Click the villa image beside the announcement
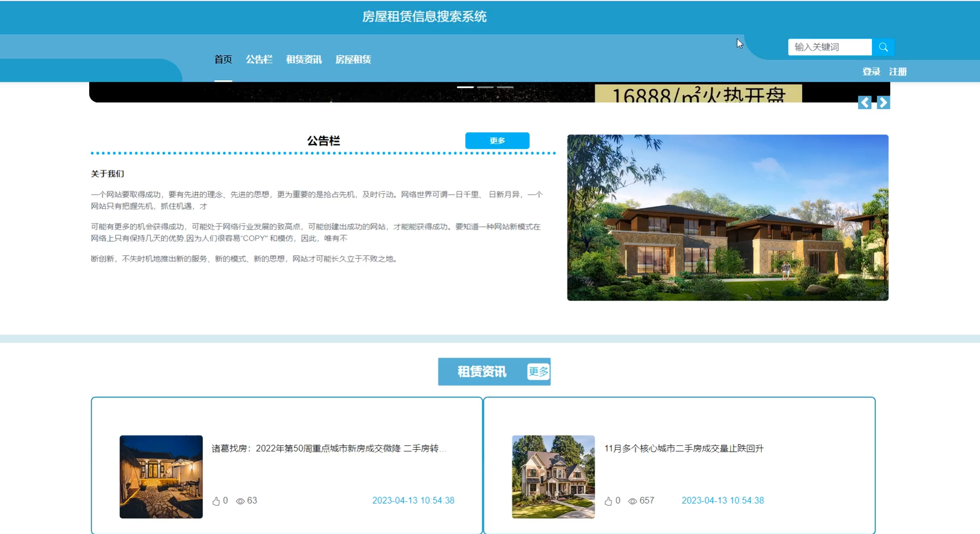Viewport: 980px width, 534px height. [x=727, y=217]
